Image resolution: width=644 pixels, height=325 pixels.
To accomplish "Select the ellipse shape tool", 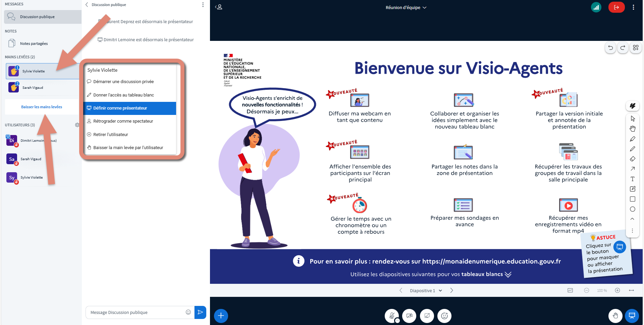I will (633, 209).
